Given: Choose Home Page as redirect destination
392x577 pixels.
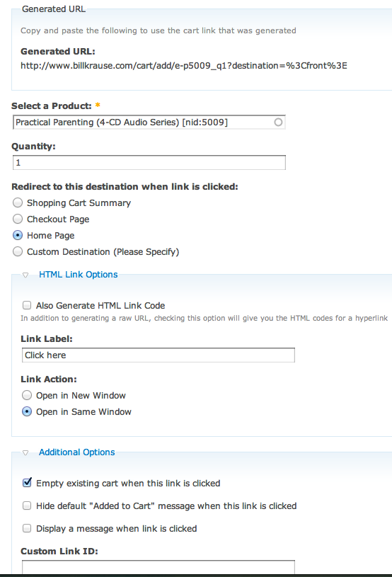Looking at the screenshot, I should [18, 235].
